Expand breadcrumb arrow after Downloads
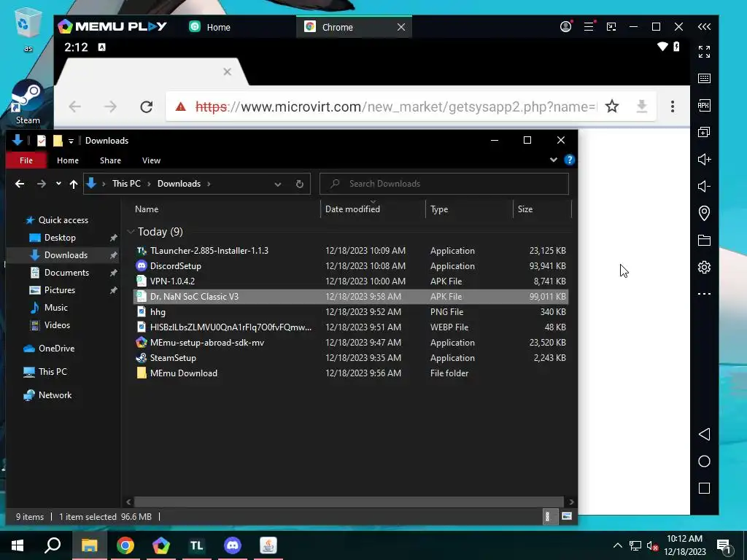Screen dimensions: 747x560 (x=209, y=184)
